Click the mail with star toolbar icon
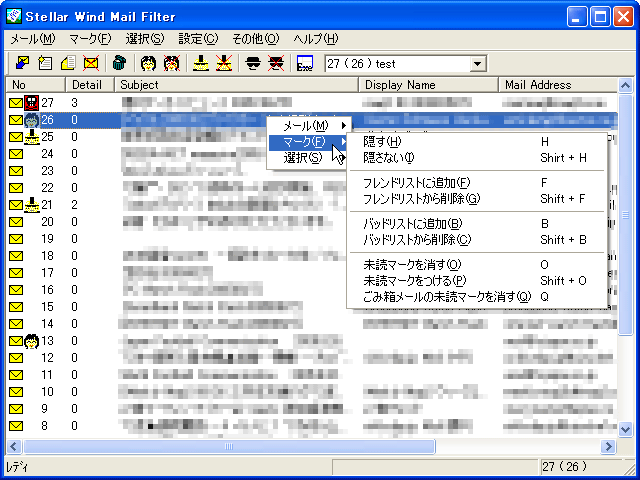This screenshot has width=640, height=480. click(45, 63)
